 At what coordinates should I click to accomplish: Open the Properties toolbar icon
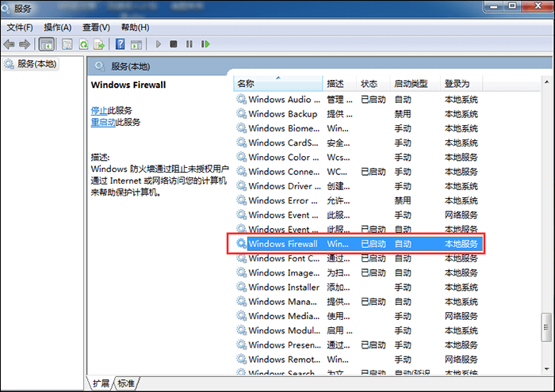(67, 44)
